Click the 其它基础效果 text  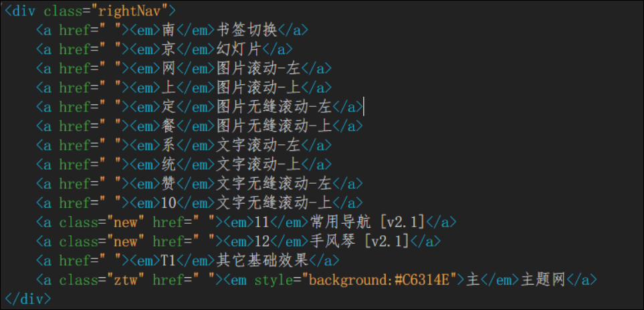[x=261, y=261]
